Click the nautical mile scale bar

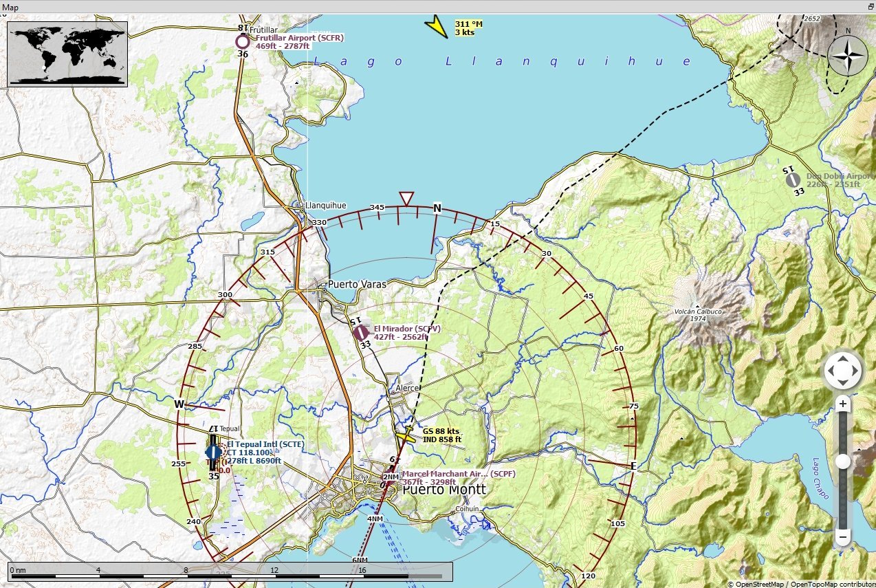(230, 572)
